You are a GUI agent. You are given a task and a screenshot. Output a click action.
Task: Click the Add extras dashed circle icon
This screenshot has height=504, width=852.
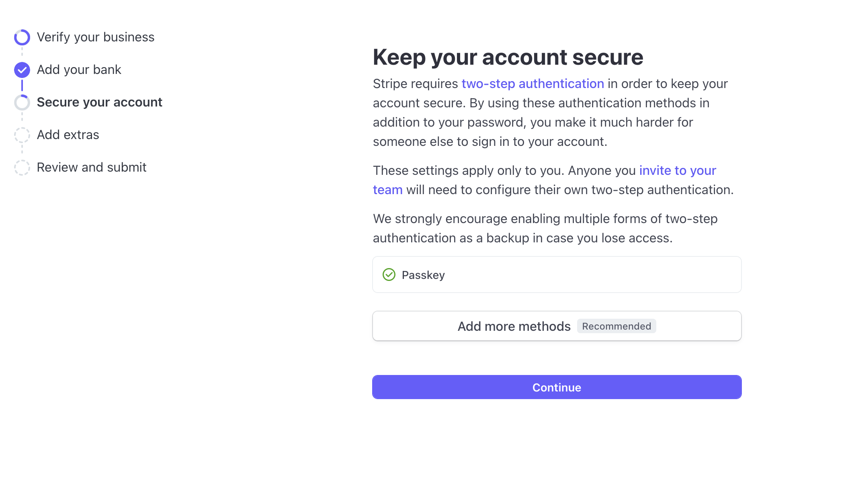coord(22,135)
